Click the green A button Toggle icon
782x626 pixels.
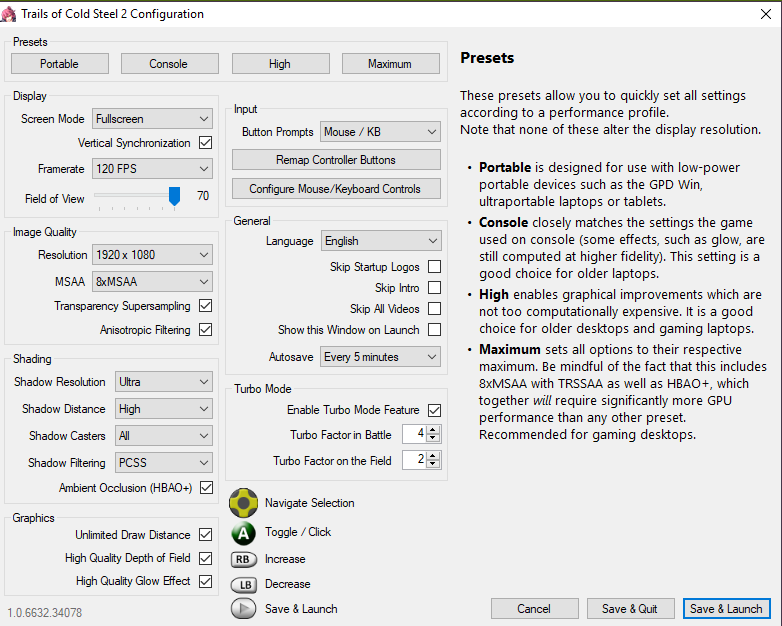coord(244,532)
